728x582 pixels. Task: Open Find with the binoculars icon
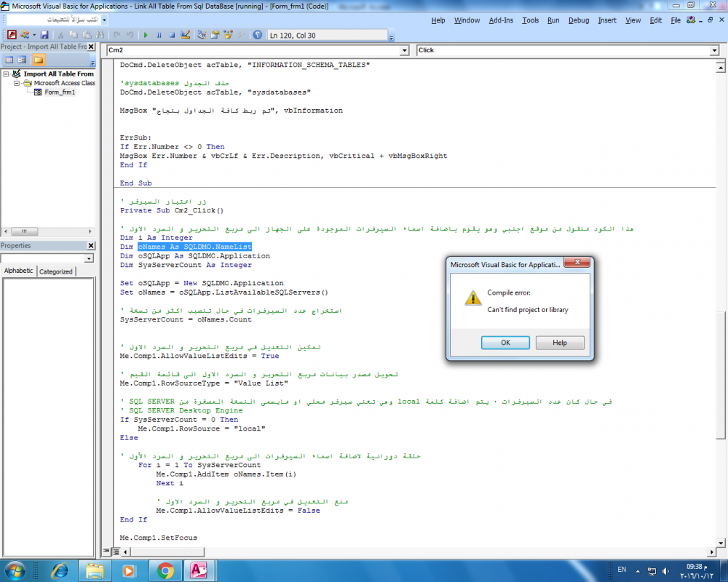click(x=100, y=35)
